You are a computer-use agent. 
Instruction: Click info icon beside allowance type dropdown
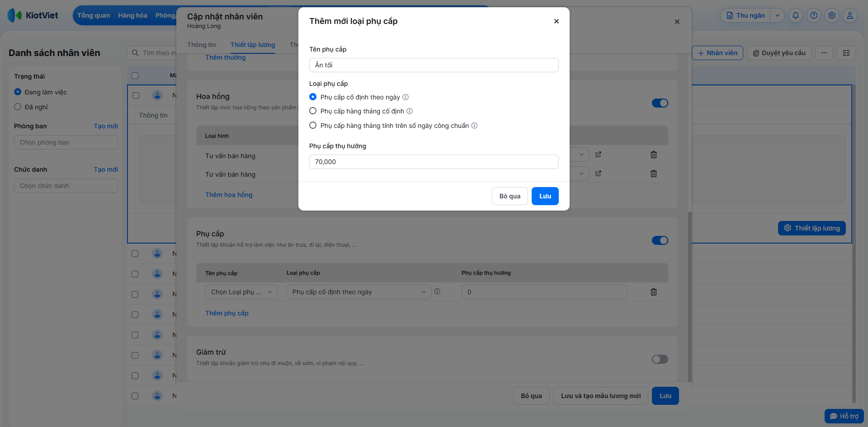tap(437, 291)
